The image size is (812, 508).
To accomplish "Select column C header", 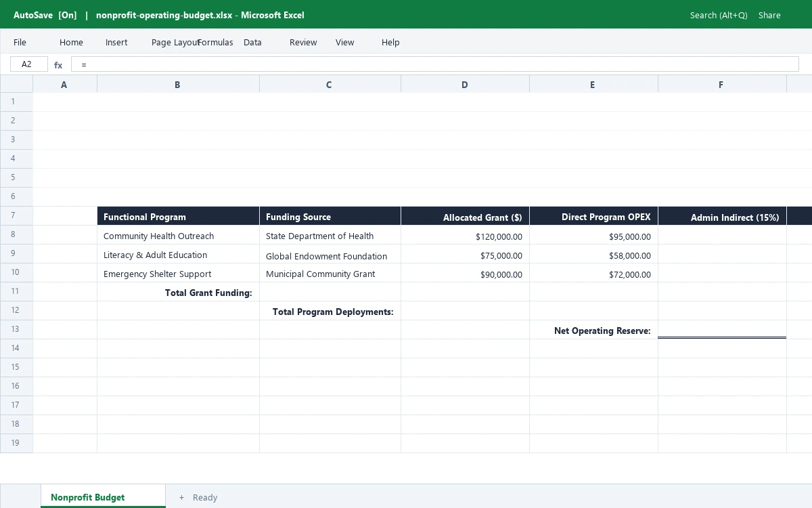I will coord(330,85).
